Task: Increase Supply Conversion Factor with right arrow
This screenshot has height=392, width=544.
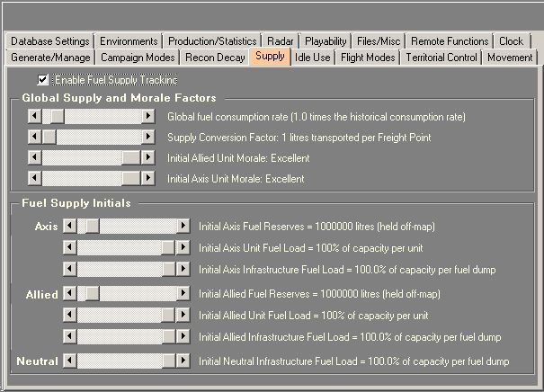Action: (148, 137)
